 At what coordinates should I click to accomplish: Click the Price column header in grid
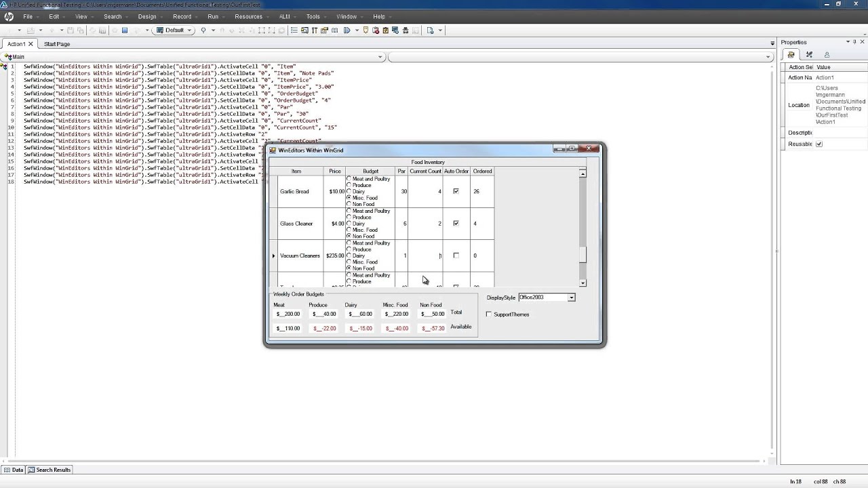(335, 171)
